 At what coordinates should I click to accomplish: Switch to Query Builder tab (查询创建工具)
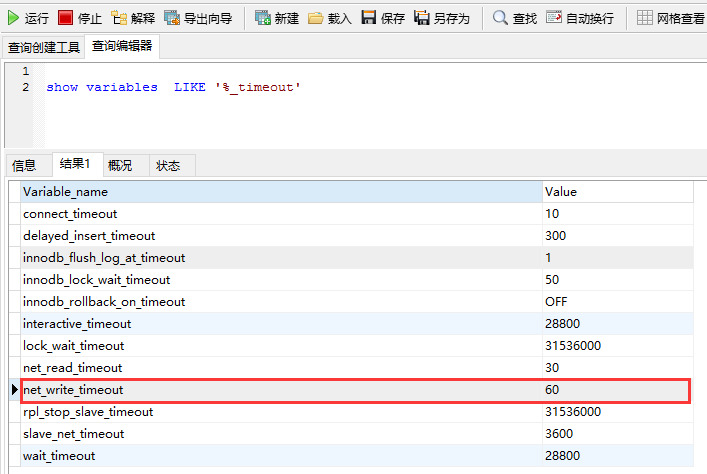(44, 47)
